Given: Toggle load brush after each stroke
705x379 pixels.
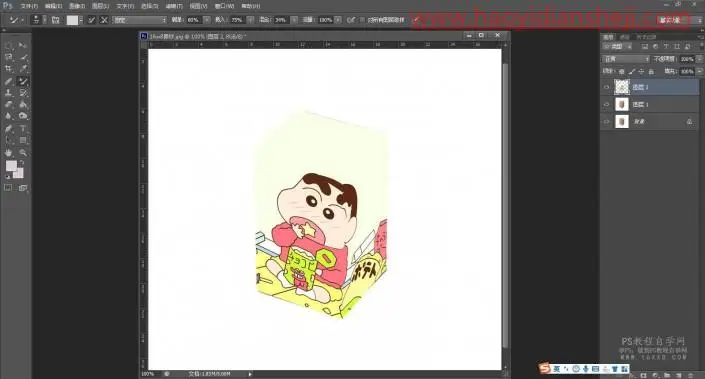Looking at the screenshot, I should pyautogui.click(x=92, y=20).
